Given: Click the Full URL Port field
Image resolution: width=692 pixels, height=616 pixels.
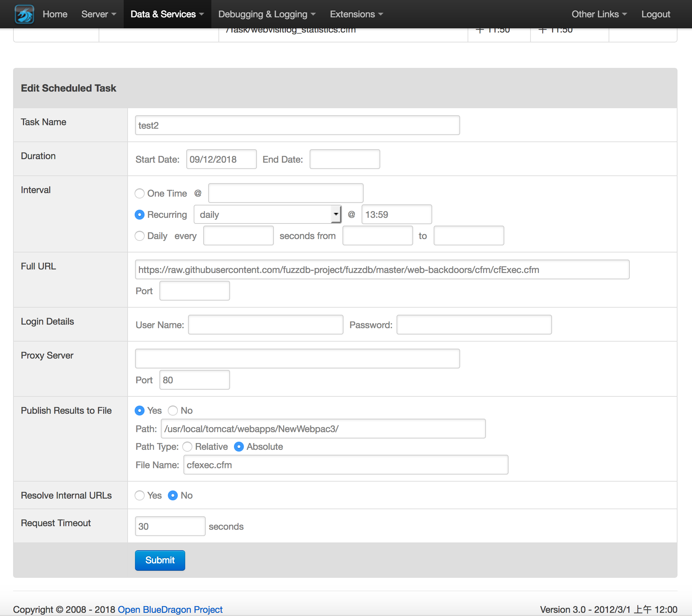Looking at the screenshot, I should [194, 291].
